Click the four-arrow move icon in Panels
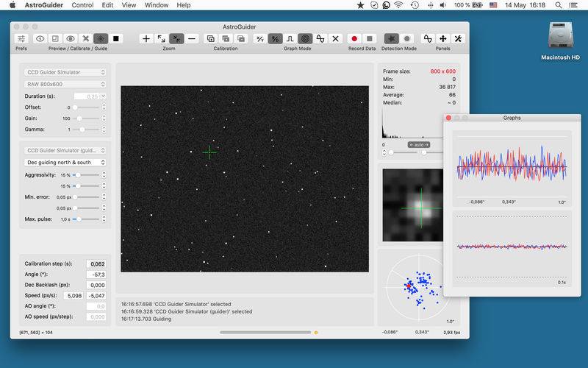 [x=443, y=39]
